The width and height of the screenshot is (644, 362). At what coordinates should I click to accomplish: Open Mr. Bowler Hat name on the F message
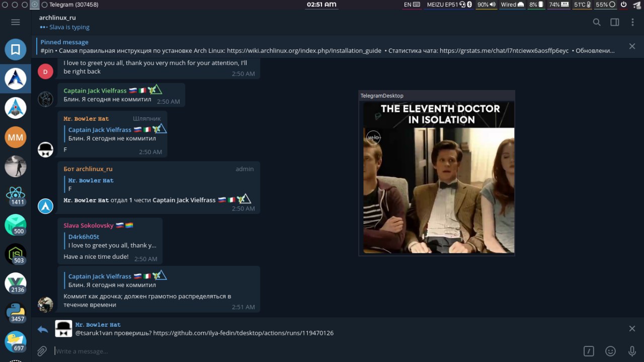[86, 119]
